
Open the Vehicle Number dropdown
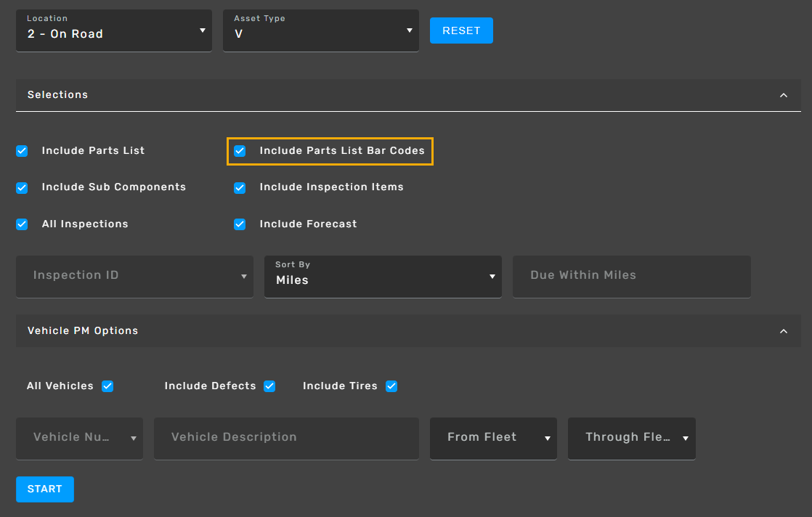point(79,438)
